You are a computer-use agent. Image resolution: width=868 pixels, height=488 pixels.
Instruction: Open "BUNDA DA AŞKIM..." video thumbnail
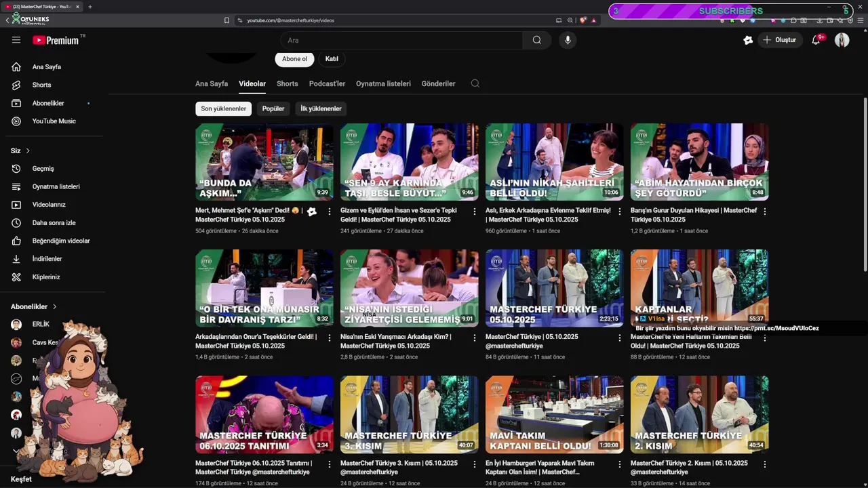(x=264, y=162)
